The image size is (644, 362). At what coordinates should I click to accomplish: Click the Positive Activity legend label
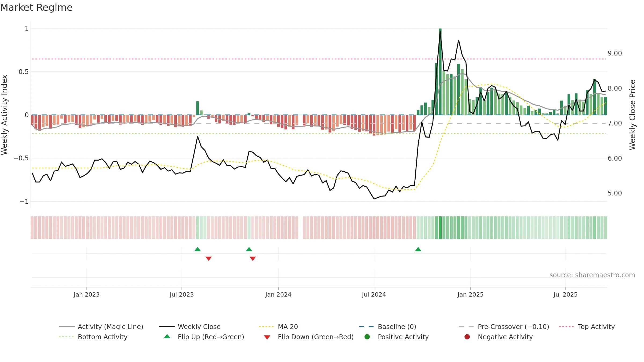[x=403, y=337]
